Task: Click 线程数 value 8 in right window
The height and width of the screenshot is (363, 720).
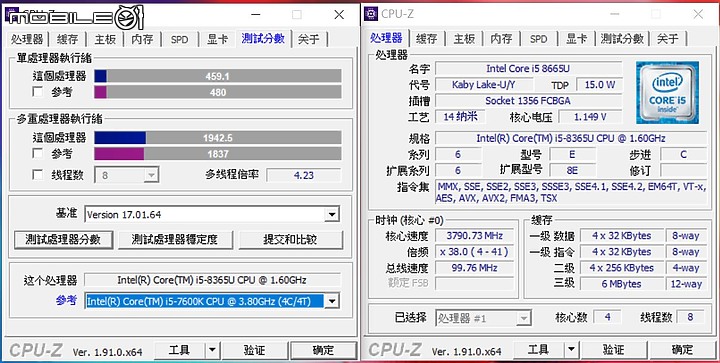Action: click(x=690, y=317)
